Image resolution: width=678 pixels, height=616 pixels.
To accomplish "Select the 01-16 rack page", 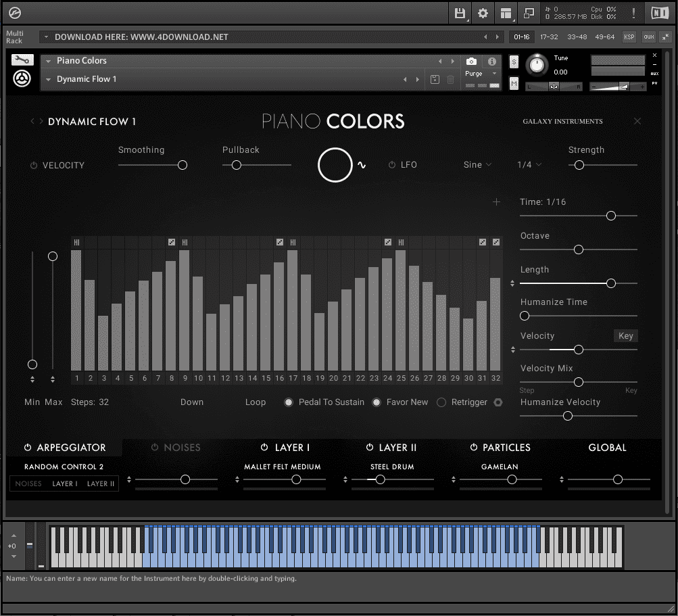I will coord(521,37).
